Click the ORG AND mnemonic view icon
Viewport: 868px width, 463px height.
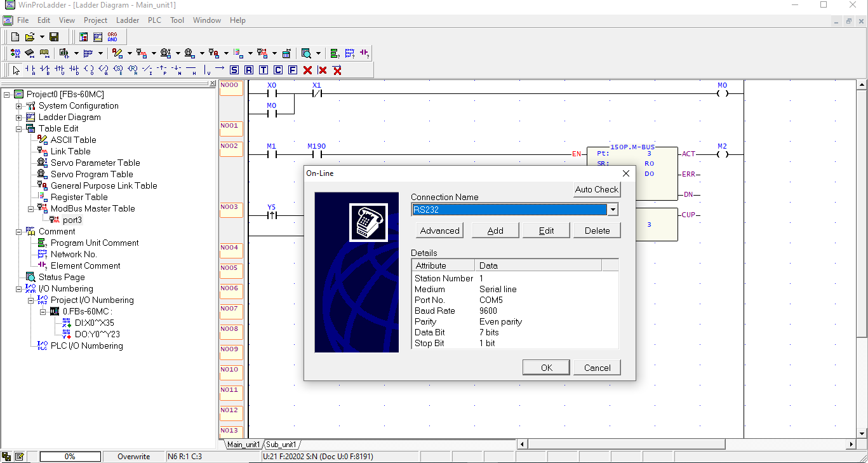(x=112, y=37)
